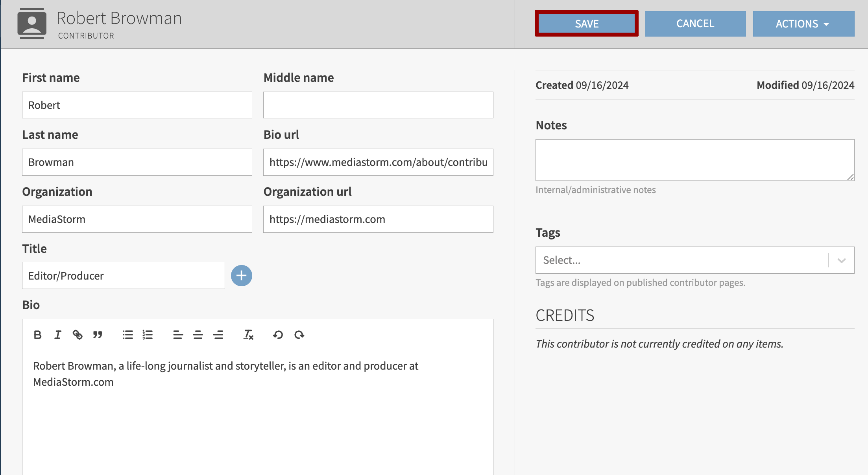Clear text formatting in Bio editor
Image resolution: width=868 pixels, height=475 pixels.
tap(248, 335)
